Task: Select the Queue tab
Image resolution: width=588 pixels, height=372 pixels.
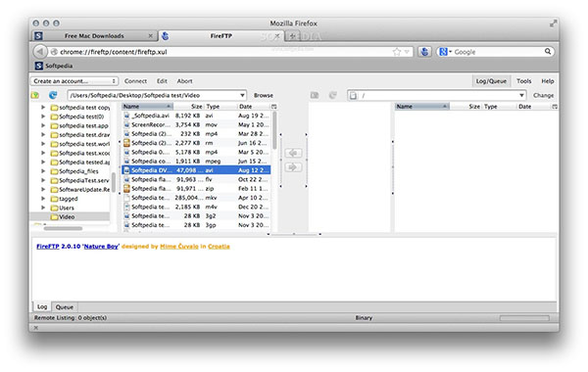Action: tap(64, 306)
